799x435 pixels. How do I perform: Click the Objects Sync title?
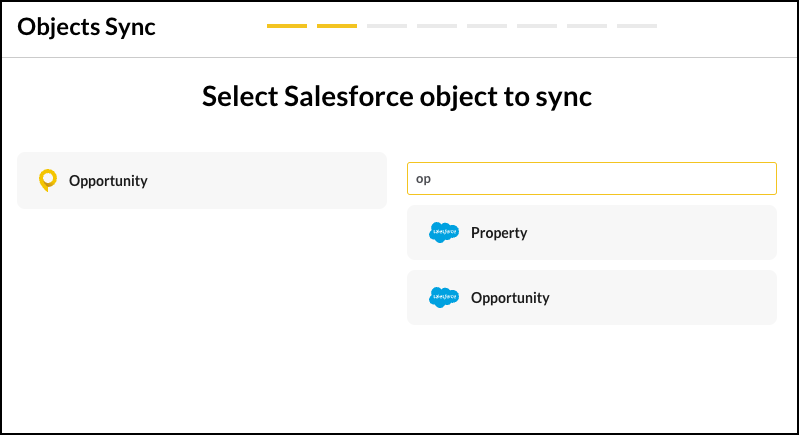click(86, 27)
